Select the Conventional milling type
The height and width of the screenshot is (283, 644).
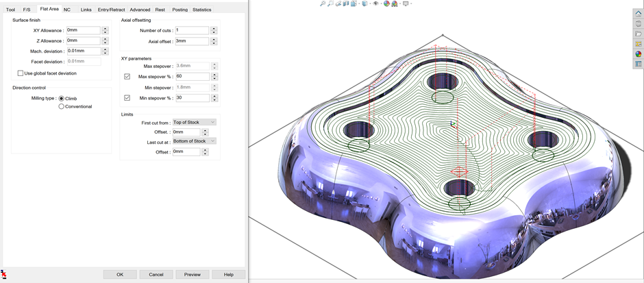click(62, 107)
